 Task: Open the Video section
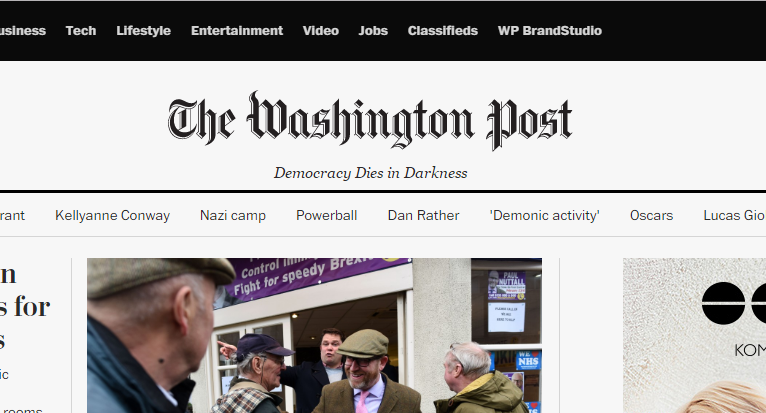(320, 31)
